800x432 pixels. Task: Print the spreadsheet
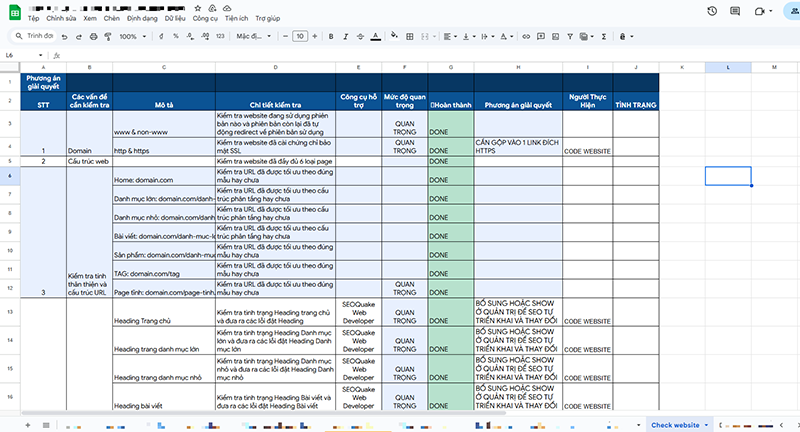(x=93, y=36)
